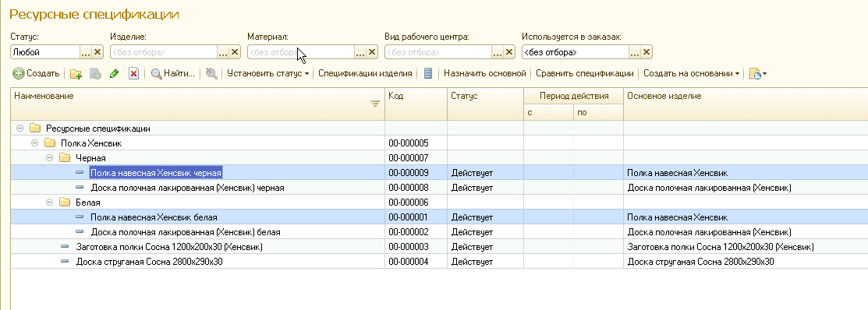The image size is (868, 310).
Task: Clear Вид рабочего центра filter with X
Action: click(509, 52)
